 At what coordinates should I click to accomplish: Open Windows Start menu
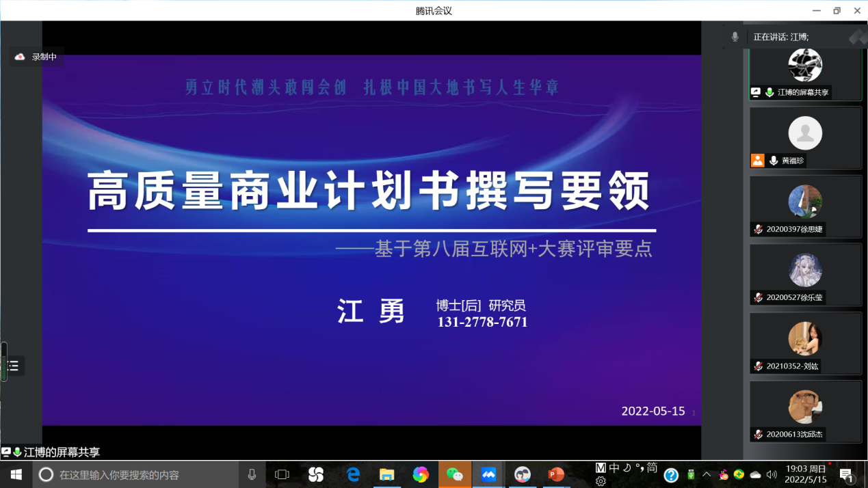point(16,474)
